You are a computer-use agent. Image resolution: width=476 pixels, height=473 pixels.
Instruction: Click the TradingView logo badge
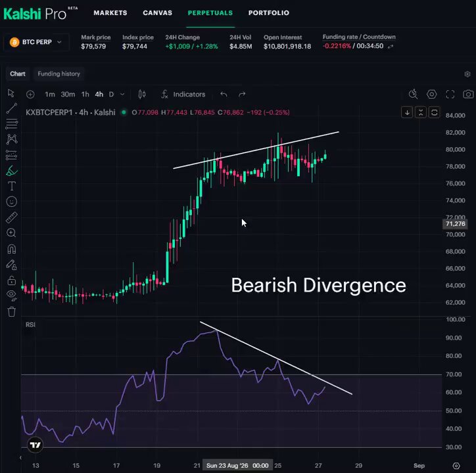36,445
